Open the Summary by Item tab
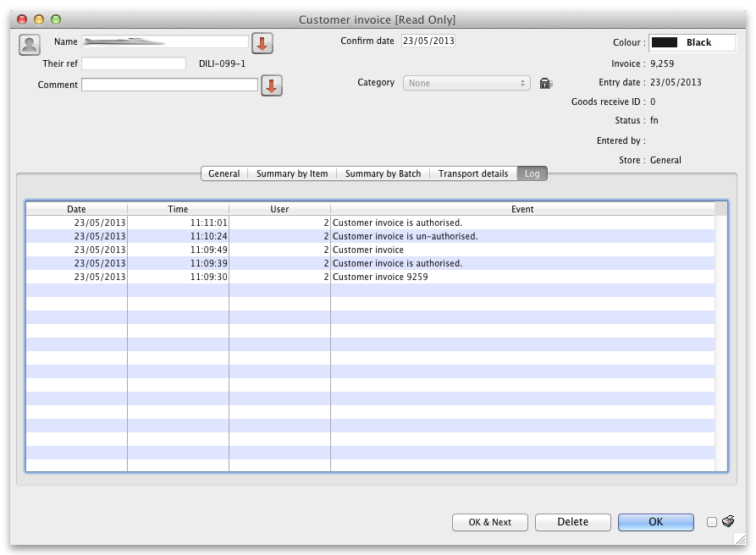Viewport: 756px width, 555px height. pos(292,173)
